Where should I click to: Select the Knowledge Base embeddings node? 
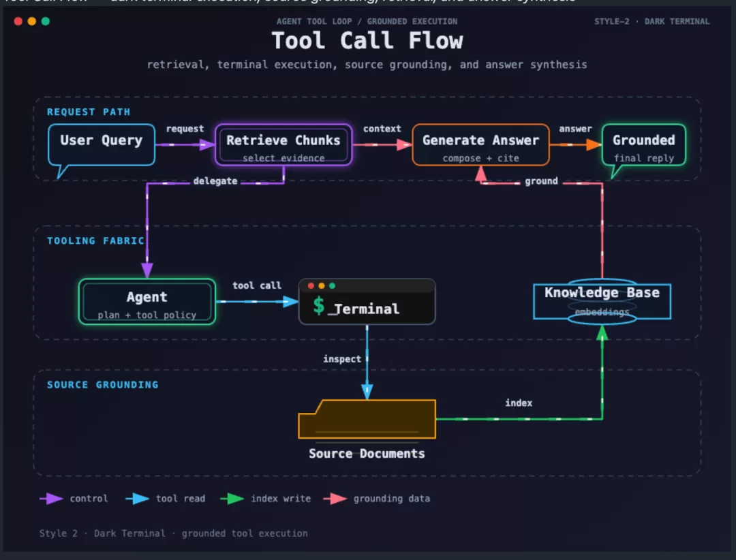[x=602, y=301]
